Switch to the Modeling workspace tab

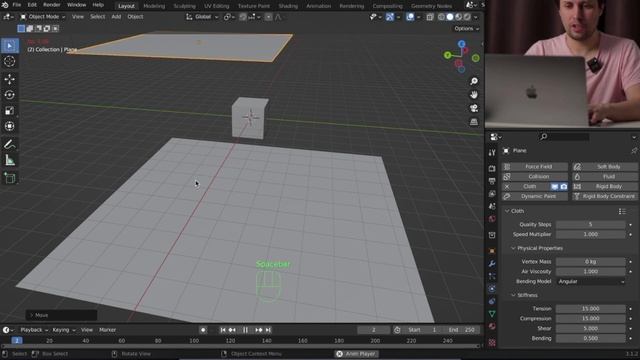pyautogui.click(x=154, y=6)
